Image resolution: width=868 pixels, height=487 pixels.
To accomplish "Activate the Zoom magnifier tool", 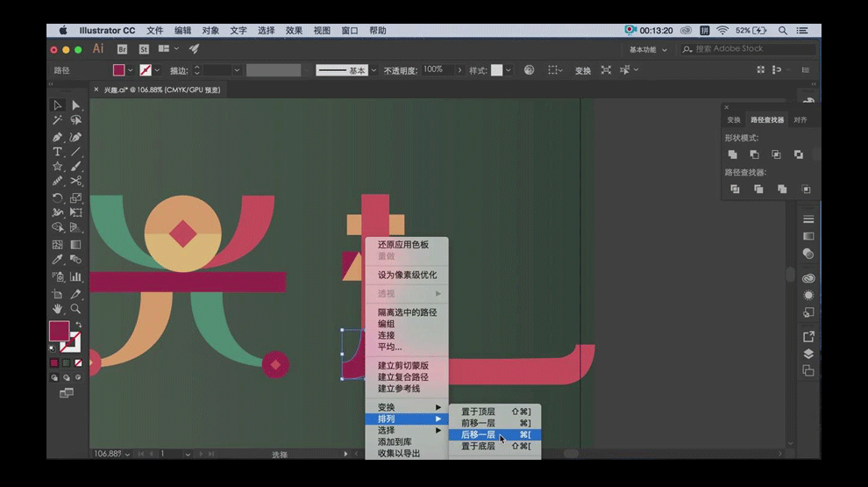I will (x=76, y=309).
